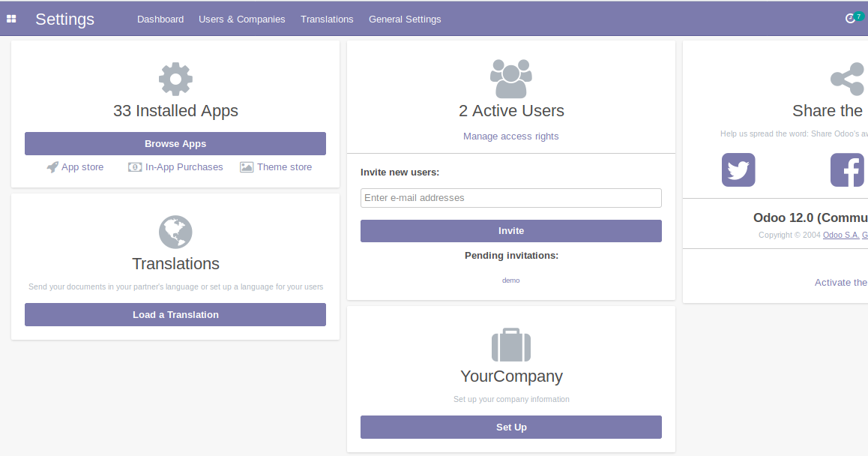Click the globe icon above Translations
Screen dimensions: 868x456
tap(175, 232)
